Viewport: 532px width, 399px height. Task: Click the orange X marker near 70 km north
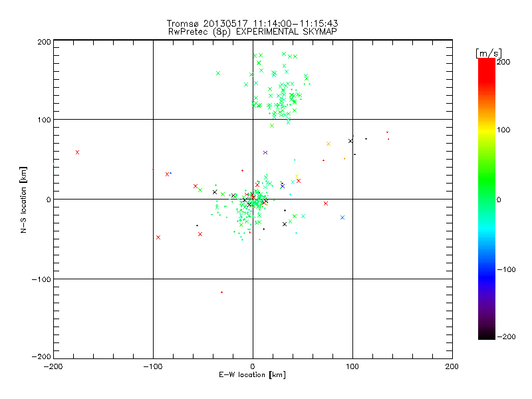pyautogui.click(x=329, y=144)
